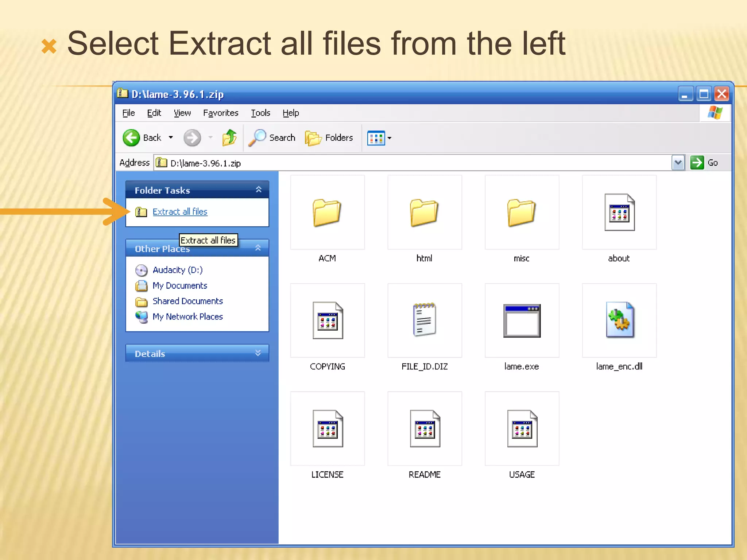Open the My Network Places link
The height and width of the screenshot is (560, 747).
click(187, 317)
